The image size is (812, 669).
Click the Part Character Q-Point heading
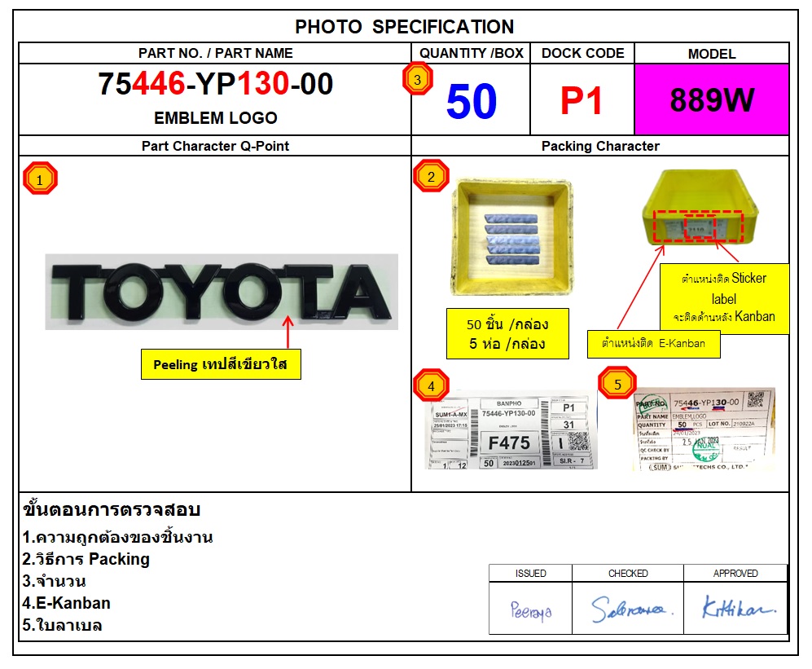216,146
